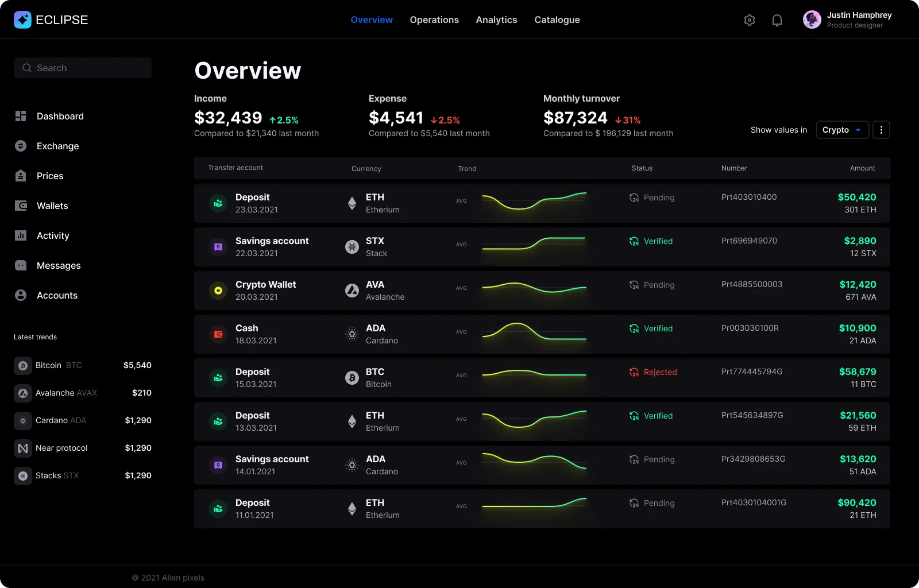919x588 pixels.
Task: Sort by the Amount column header
Action: pyautogui.click(x=862, y=168)
